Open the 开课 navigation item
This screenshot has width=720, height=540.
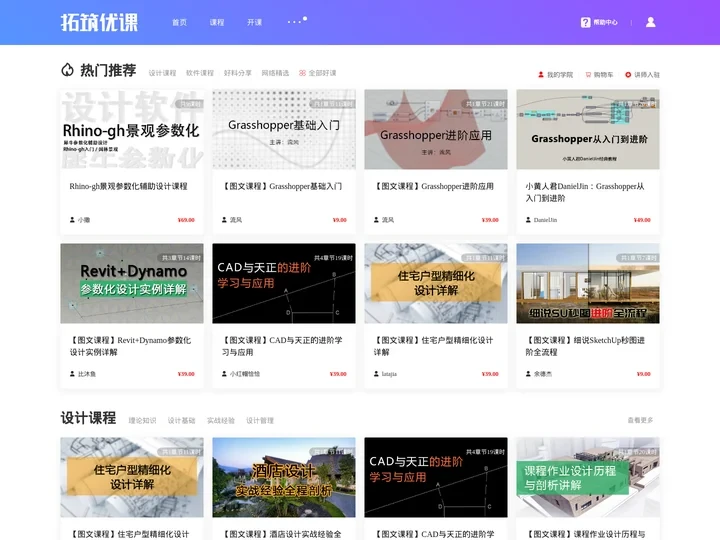pyautogui.click(x=254, y=22)
